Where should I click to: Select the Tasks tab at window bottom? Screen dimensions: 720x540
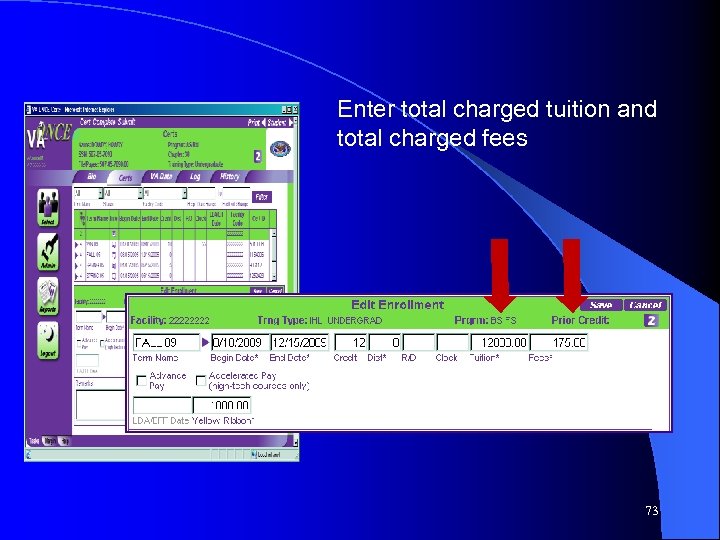coord(34,441)
